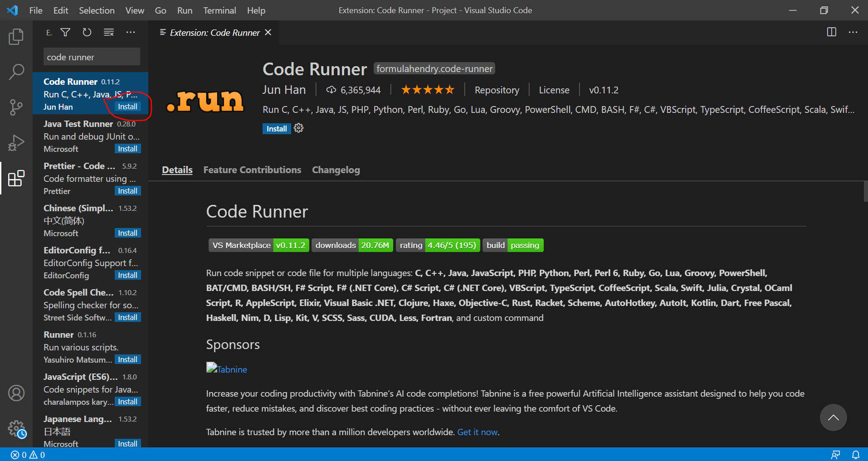
Task: Open the Help menu
Action: tap(256, 10)
